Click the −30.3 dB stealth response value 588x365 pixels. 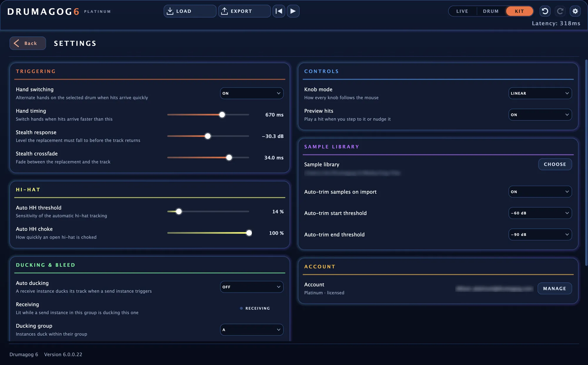click(x=273, y=136)
